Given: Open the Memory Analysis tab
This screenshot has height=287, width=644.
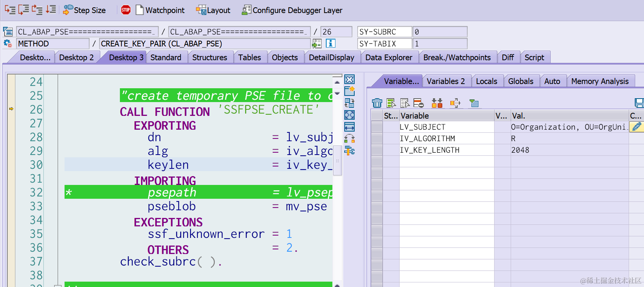Looking at the screenshot, I should click(600, 81).
